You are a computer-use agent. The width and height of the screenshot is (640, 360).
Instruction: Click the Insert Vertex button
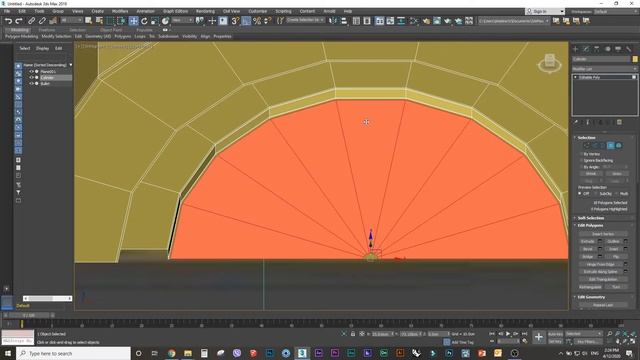(603, 234)
